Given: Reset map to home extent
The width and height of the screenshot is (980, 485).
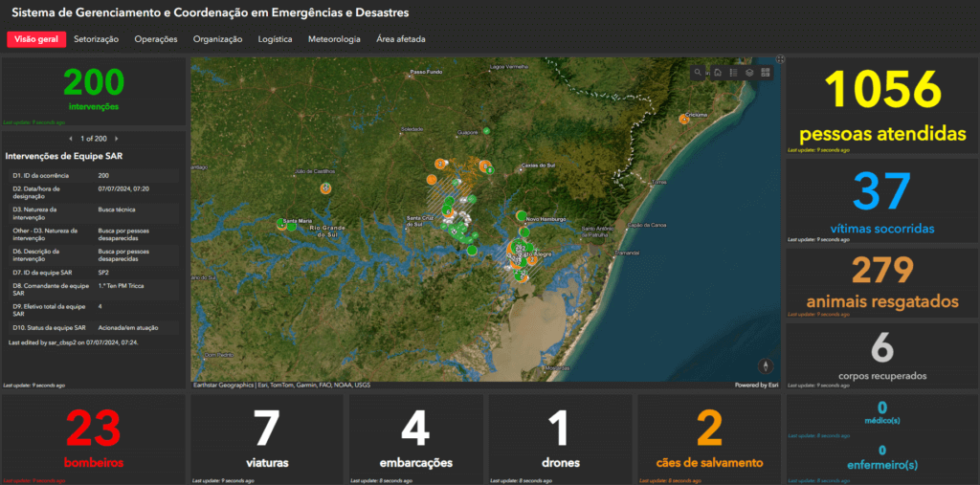Looking at the screenshot, I should tap(718, 73).
